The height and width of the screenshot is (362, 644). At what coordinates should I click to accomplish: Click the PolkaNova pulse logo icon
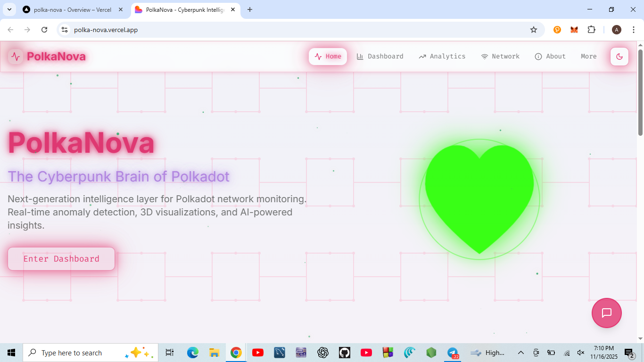point(16,57)
